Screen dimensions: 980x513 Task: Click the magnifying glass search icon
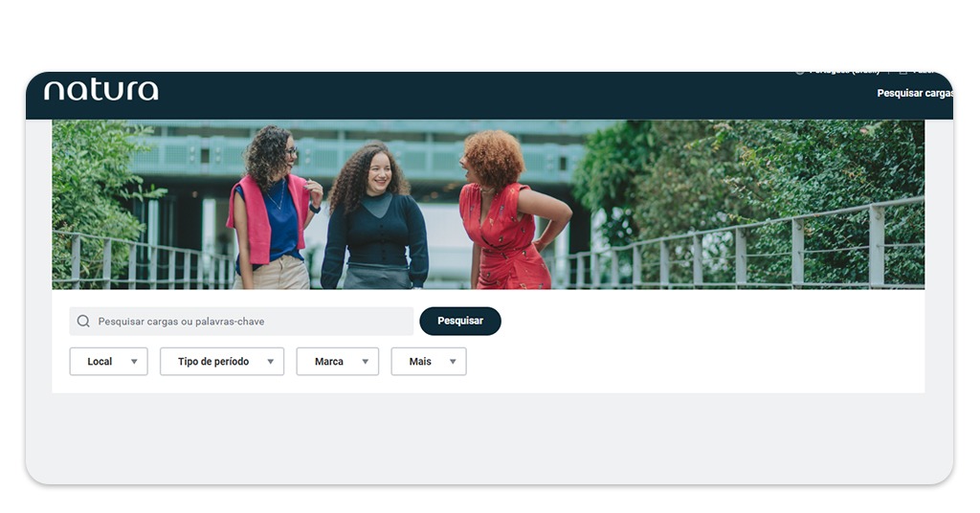[x=83, y=322]
